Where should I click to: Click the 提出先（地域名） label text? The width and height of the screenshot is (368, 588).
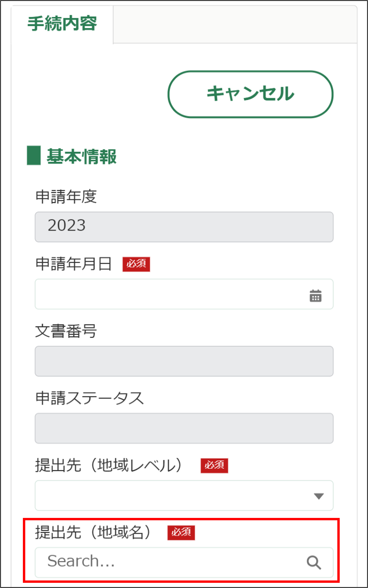click(x=93, y=533)
